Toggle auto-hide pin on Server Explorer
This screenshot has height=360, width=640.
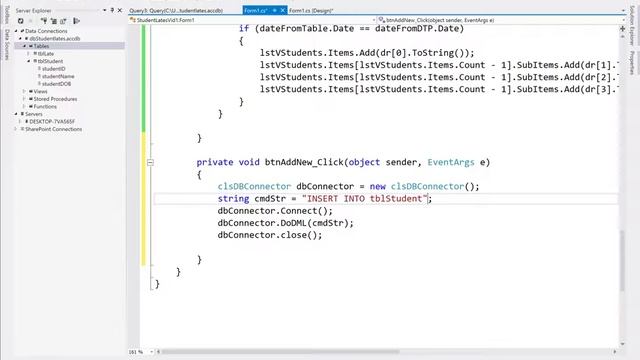pyautogui.click(x=112, y=10)
